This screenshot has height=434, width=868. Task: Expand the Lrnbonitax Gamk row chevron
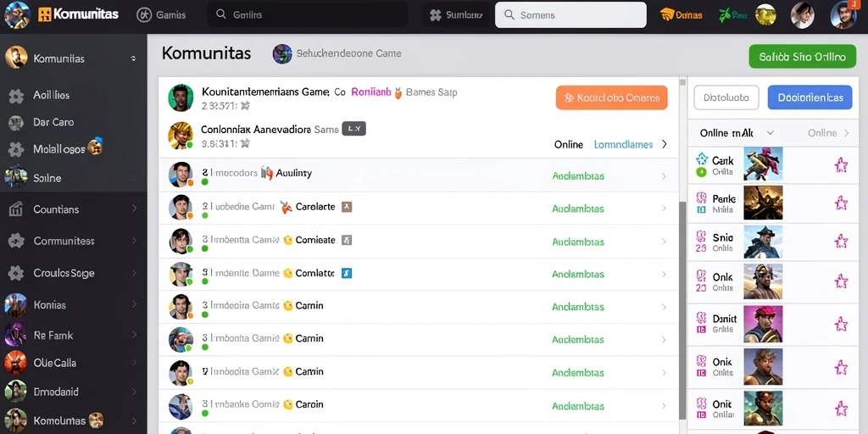point(664,373)
